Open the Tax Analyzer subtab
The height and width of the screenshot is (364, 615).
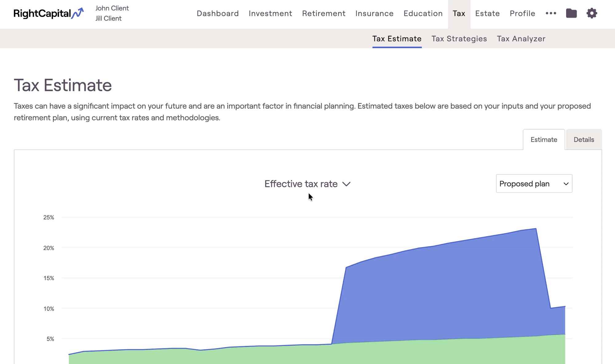(x=521, y=39)
